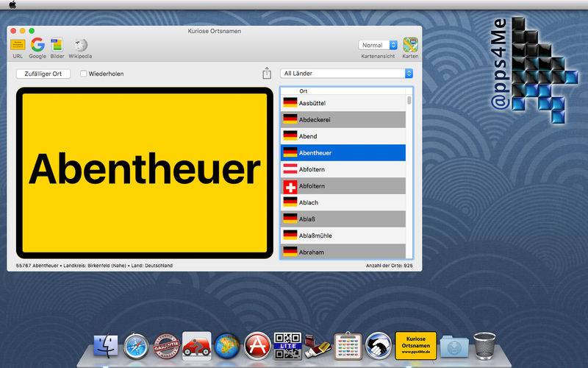Open Finder from the Dock
Image resolution: width=588 pixels, height=368 pixels.
tap(105, 346)
